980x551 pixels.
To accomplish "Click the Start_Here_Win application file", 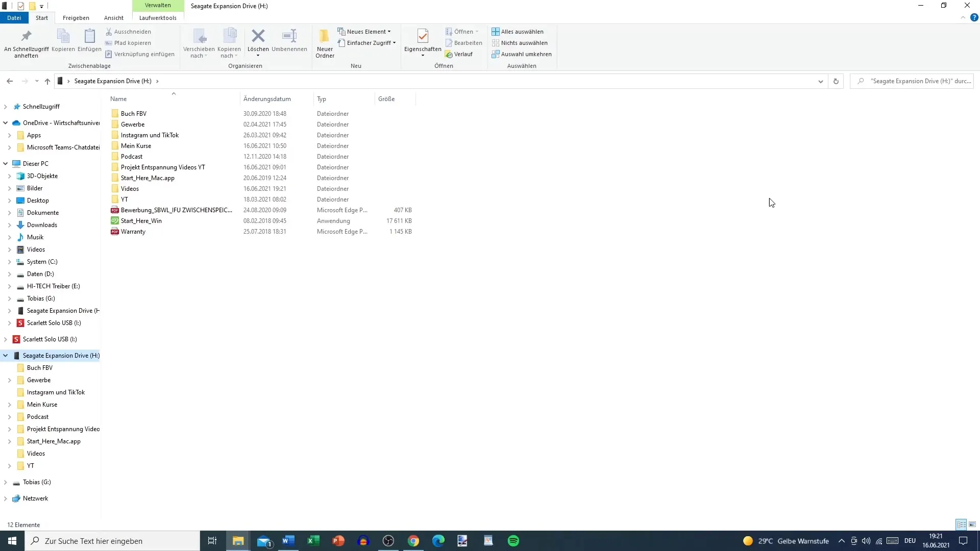I will (141, 221).
